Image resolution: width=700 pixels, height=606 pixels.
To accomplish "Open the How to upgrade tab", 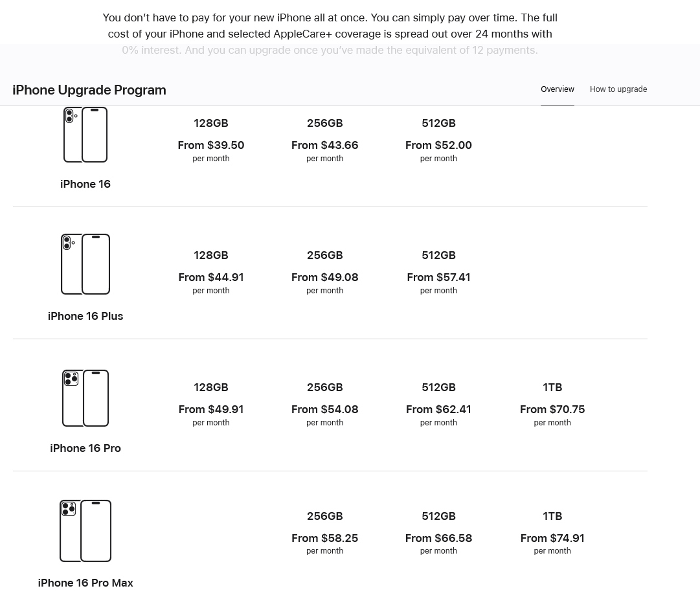I will 618,89.
